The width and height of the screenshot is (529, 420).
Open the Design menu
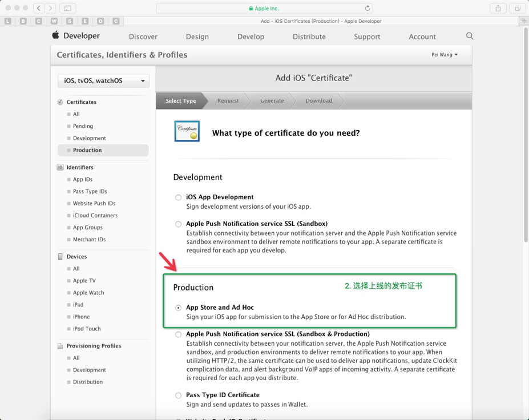click(x=197, y=37)
